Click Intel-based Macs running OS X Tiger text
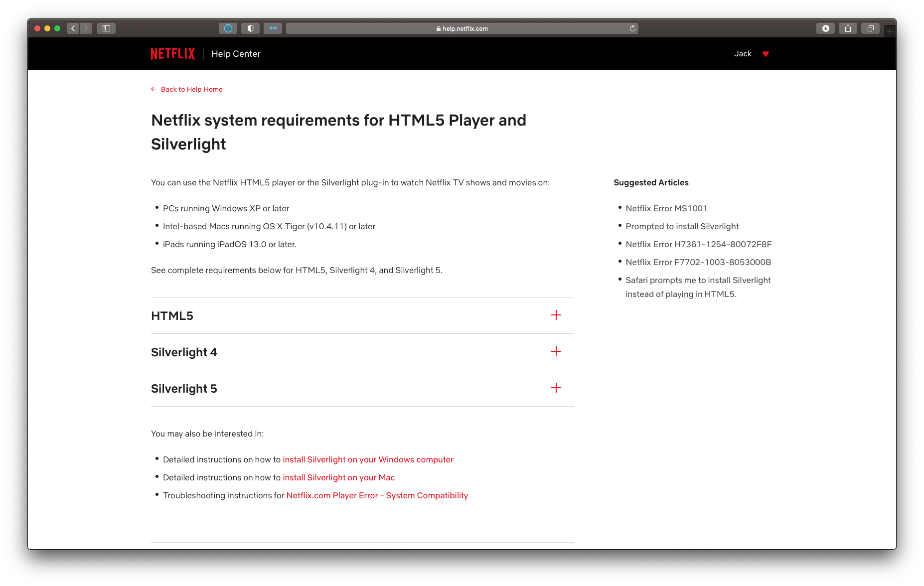Viewport: 924px width, 586px height. (x=269, y=226)
